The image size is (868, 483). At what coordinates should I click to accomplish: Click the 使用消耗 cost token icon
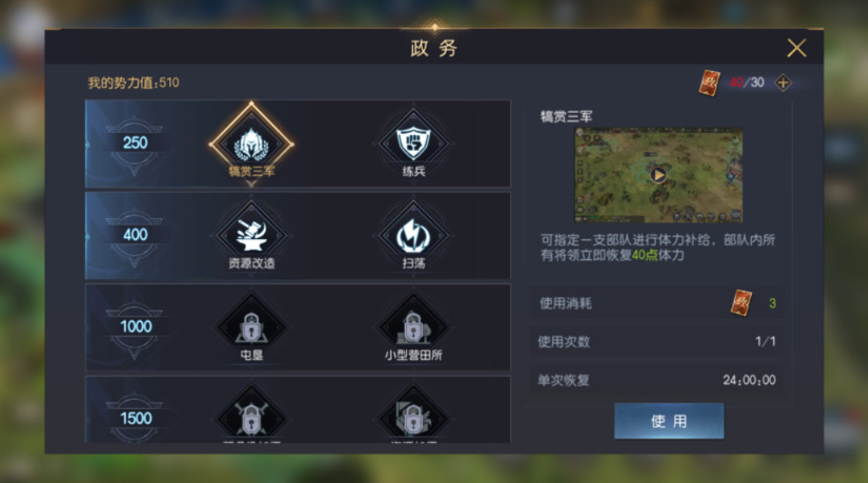pos(741,303)
